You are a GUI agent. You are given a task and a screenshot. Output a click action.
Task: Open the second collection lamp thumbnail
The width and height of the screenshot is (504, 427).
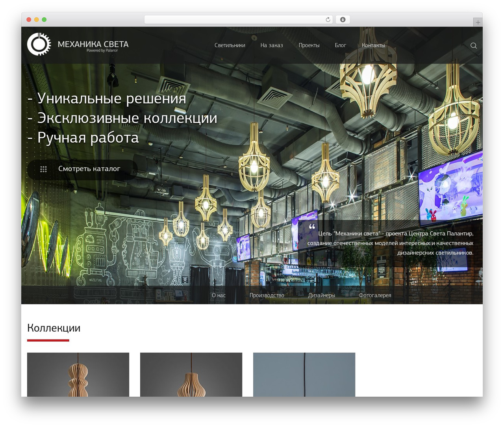click(x=191, y=375)
